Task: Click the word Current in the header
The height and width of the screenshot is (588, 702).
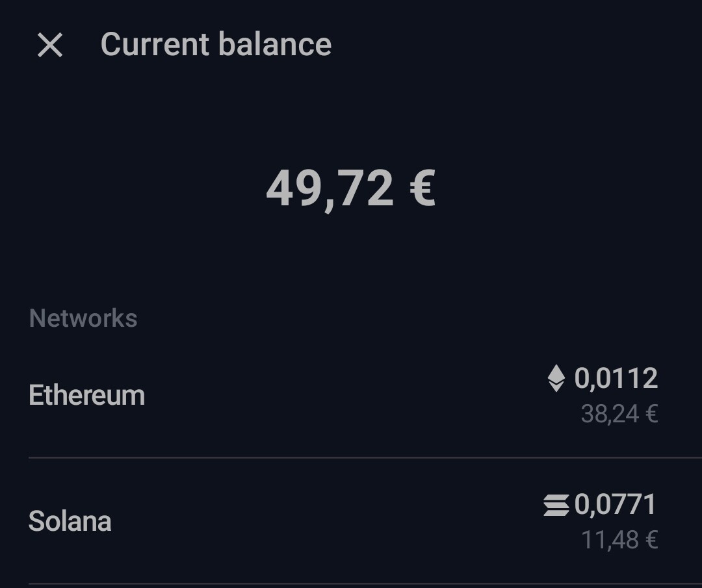Action: click(155, 44)
